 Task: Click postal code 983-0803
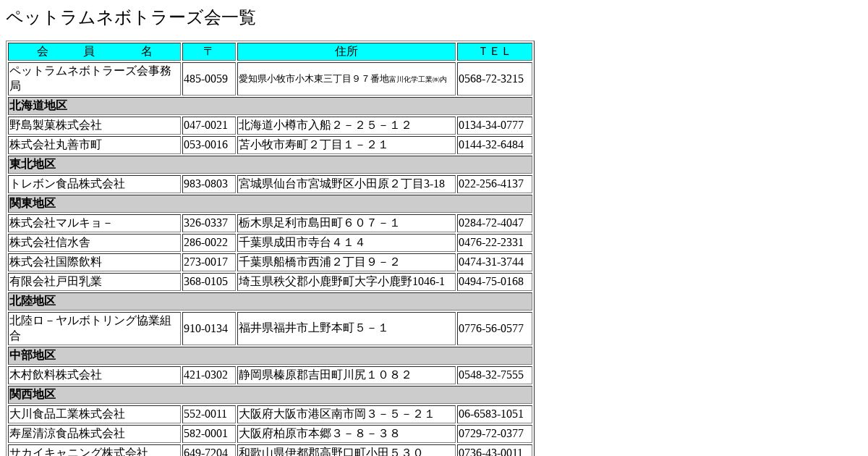click(x=205, y=184)
